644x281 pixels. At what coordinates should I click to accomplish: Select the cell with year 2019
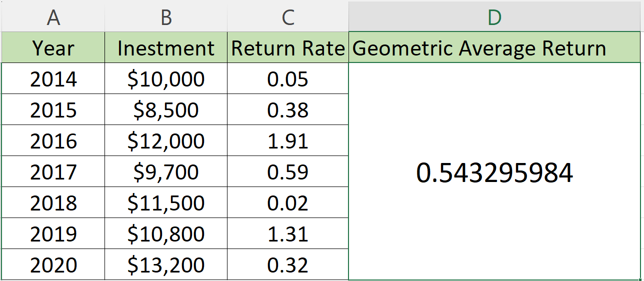(52, 233)
